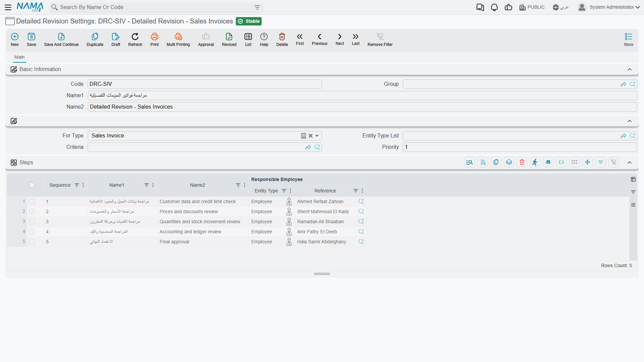The image size is (644, 362).
Task: Click the thumbs-up icon in header
Action: point(508,7)
